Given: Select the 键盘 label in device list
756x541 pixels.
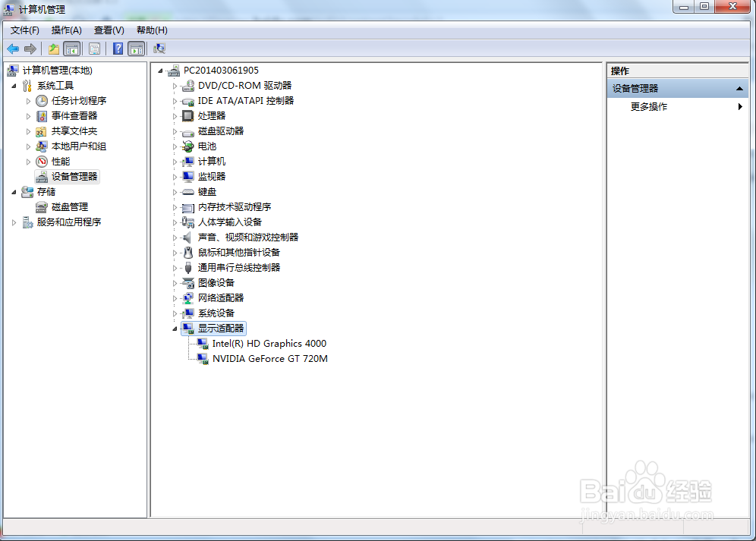Looking at the screenshot, I should [x=207, y=192].
